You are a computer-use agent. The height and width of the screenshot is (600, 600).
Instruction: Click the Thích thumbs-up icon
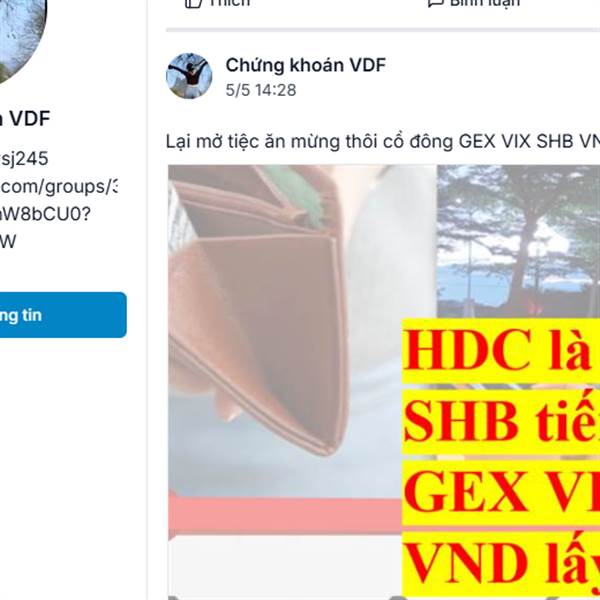[x=193, y=3]
